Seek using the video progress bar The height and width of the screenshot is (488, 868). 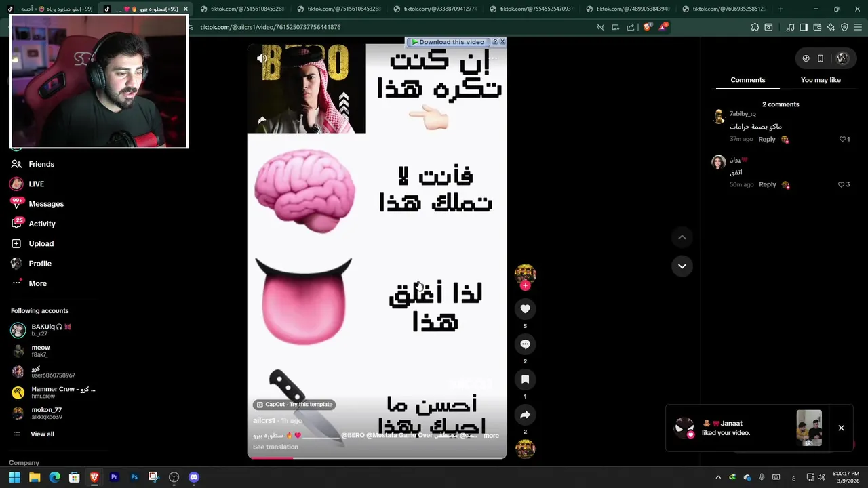pyautogui.click(x=377, y=457)
